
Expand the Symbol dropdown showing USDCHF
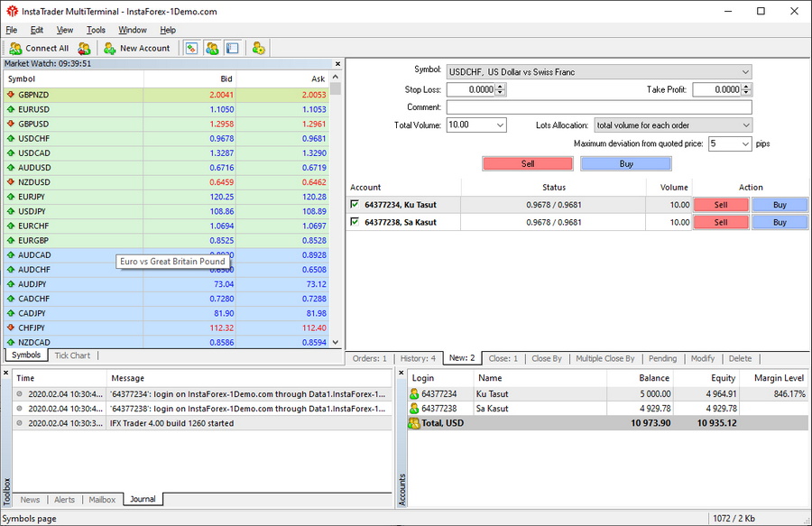pos(744,72)
